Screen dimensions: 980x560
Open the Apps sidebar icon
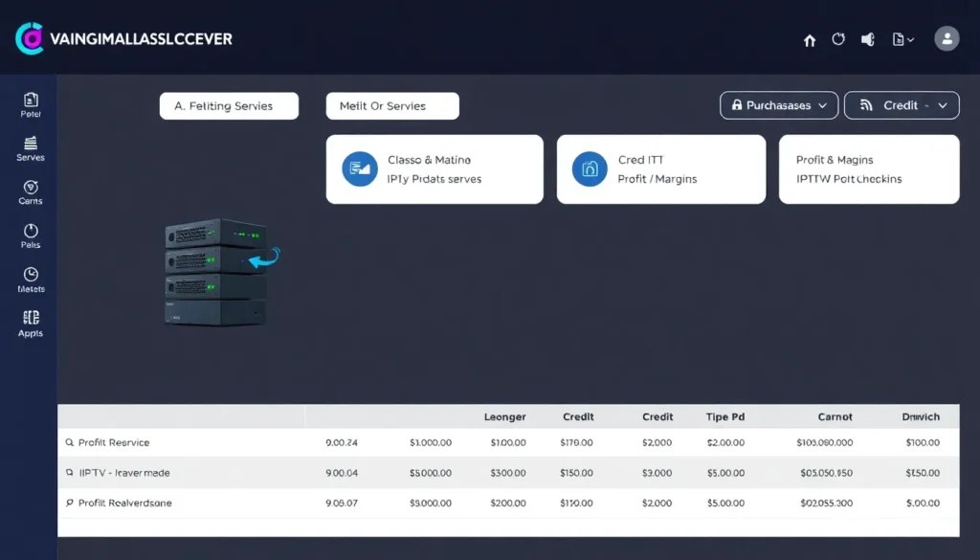[31, 319]
